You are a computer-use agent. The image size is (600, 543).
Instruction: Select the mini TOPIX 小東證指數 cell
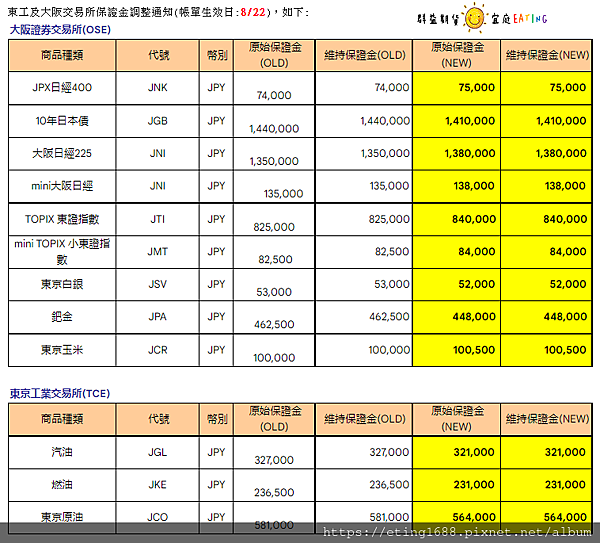pos(62,251)
